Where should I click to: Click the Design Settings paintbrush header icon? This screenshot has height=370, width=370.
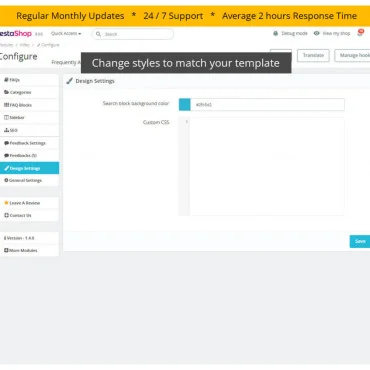coord(69,81)
